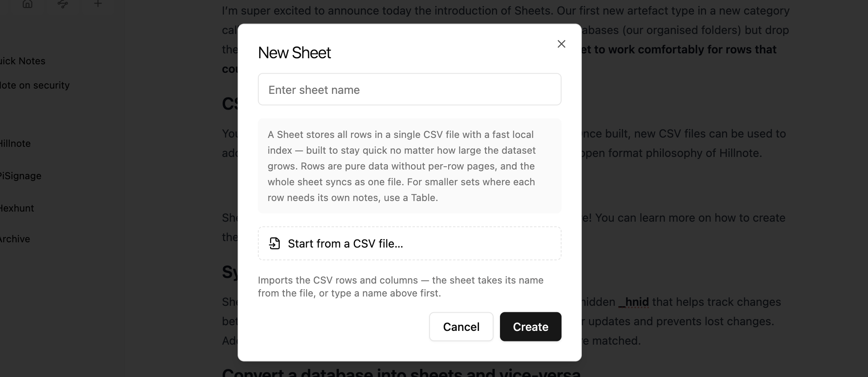Click the underlined _hnid text
This screenshot has width=868, height=377.
(x=634, y=302)
